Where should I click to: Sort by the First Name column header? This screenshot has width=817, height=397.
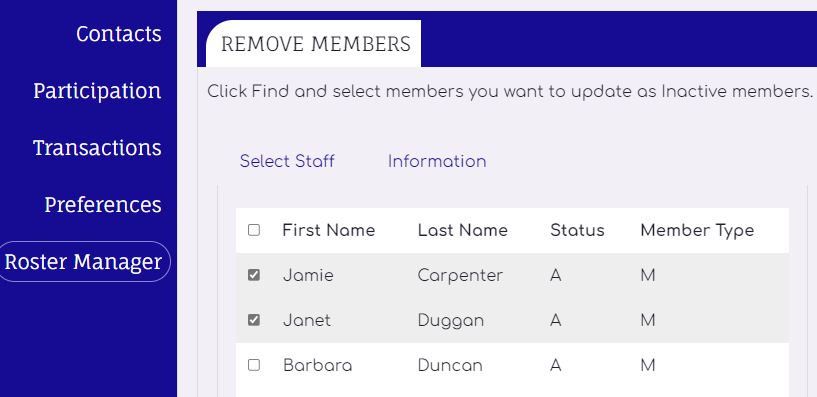point(329,230)
